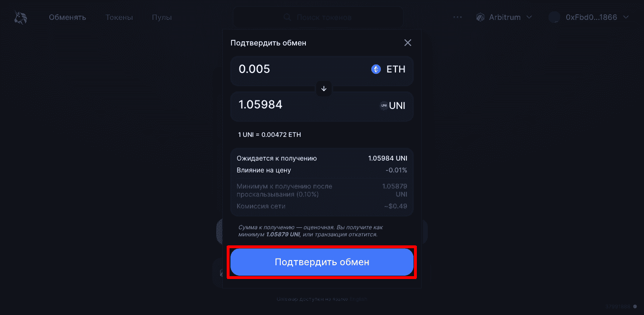Click the down arrow between token fields

click(324, 89)
